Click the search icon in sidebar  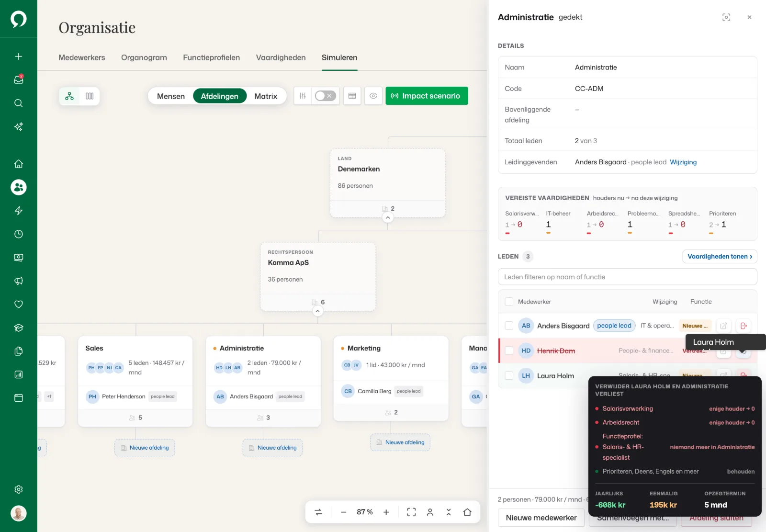tap(19, 103)
